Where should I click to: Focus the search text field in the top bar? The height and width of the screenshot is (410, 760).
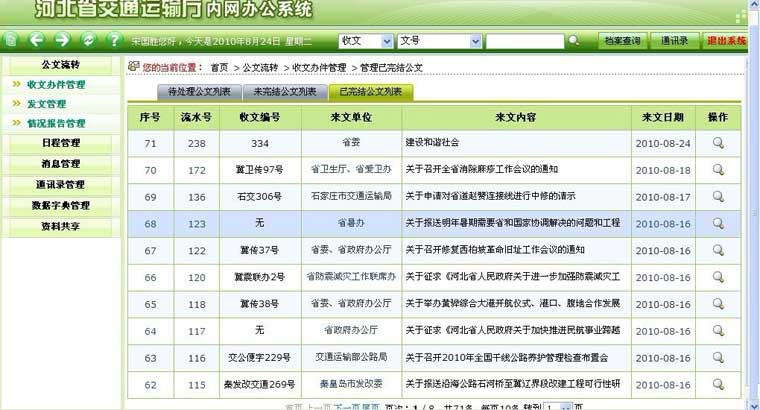pos(525,41)
